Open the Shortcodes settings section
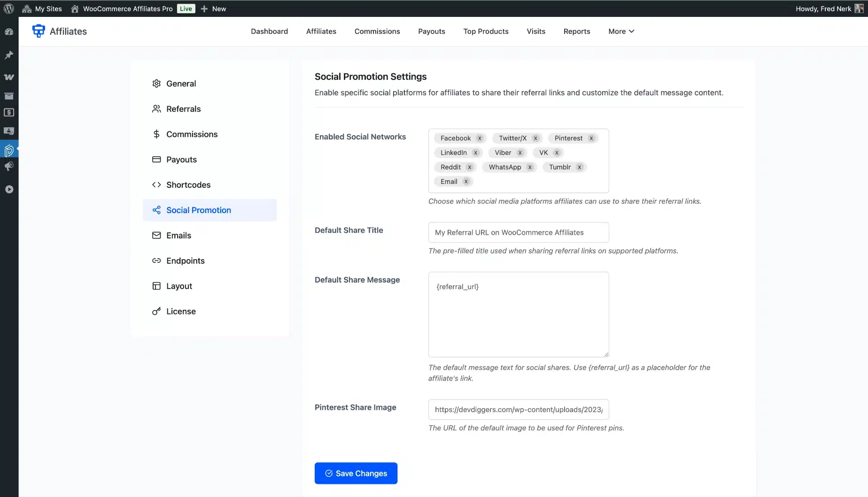 188,185
